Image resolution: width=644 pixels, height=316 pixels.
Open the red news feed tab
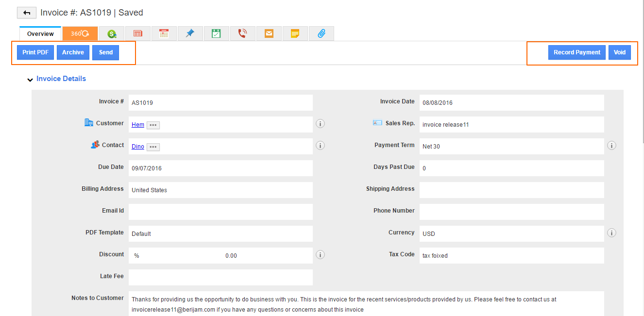point(138,33)
